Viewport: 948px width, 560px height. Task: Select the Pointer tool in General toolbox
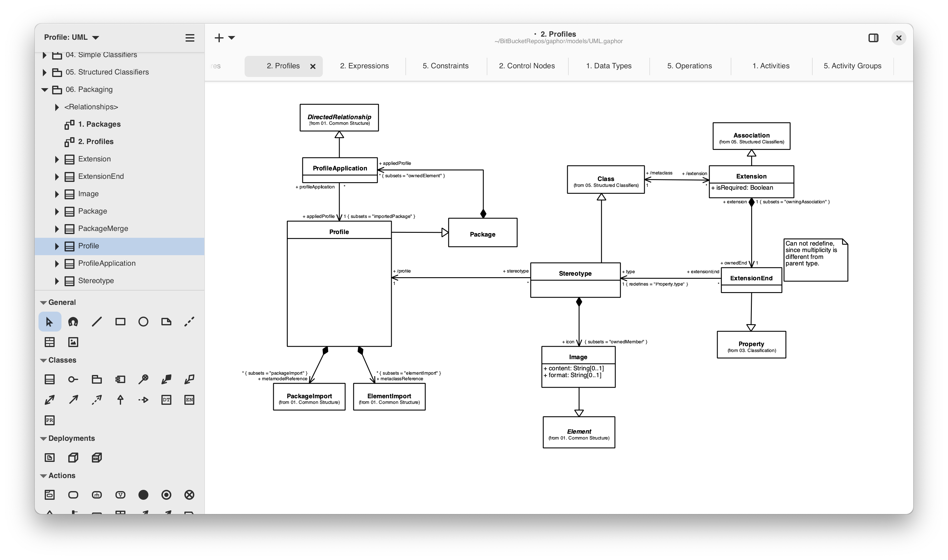[49, 322]
